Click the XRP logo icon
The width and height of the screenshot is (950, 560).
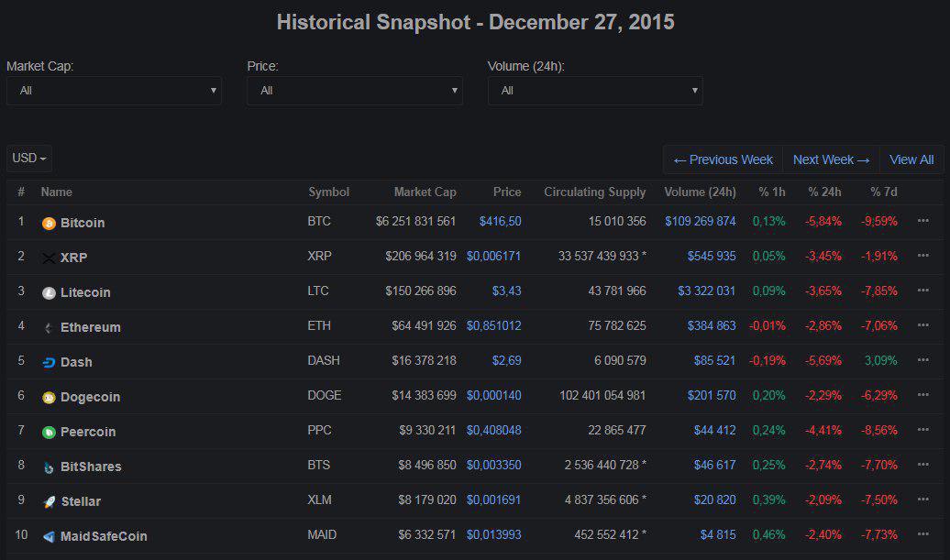point(49,258)
